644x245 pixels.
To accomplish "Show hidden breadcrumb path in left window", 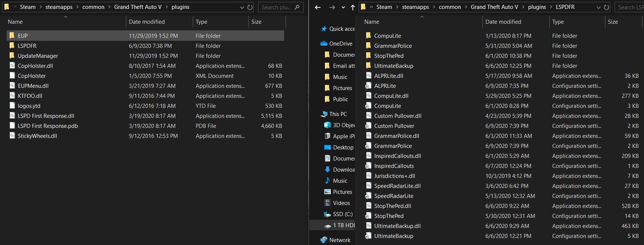I will click(15, 7).
